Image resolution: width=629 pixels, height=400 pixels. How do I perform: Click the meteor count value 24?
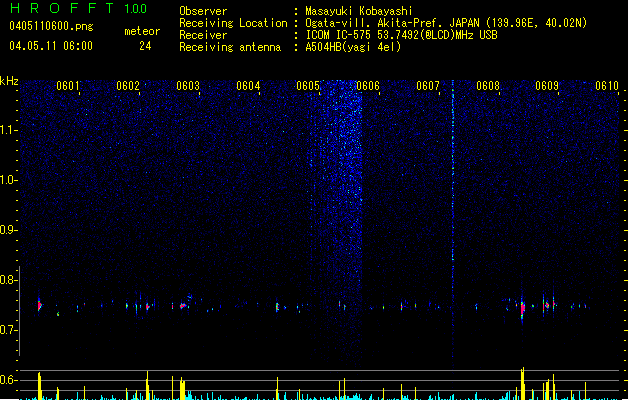(x=145, y=46)
